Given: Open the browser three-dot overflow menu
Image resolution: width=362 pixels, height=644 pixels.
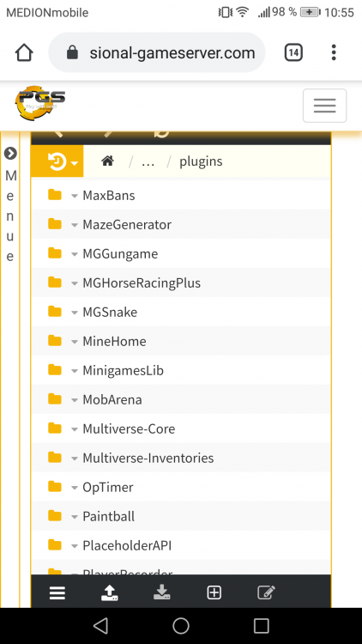Looking at the screenshot, I should pos(334,52).
